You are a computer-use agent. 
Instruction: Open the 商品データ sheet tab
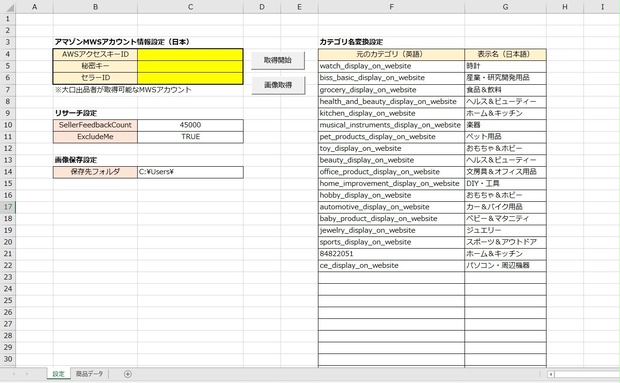tap(89, 374)
